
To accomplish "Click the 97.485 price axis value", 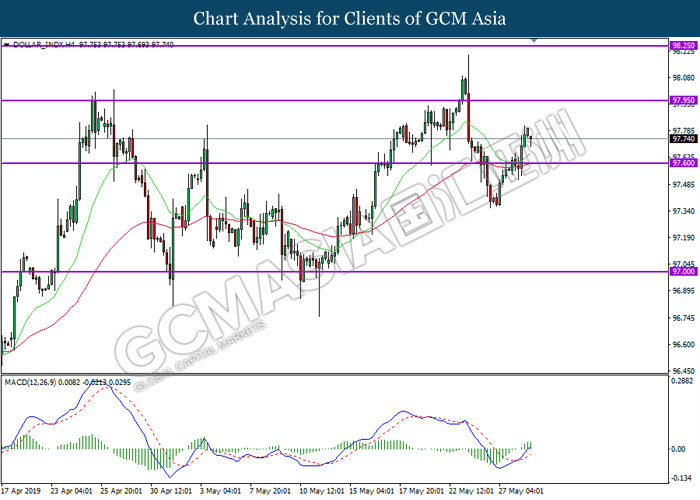I will point(683,185).
